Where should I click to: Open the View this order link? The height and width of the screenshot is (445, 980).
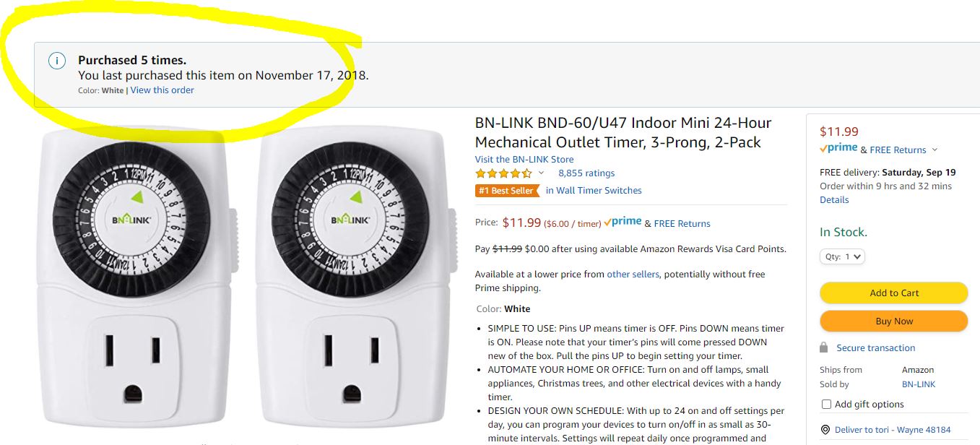tap(162, 90)
